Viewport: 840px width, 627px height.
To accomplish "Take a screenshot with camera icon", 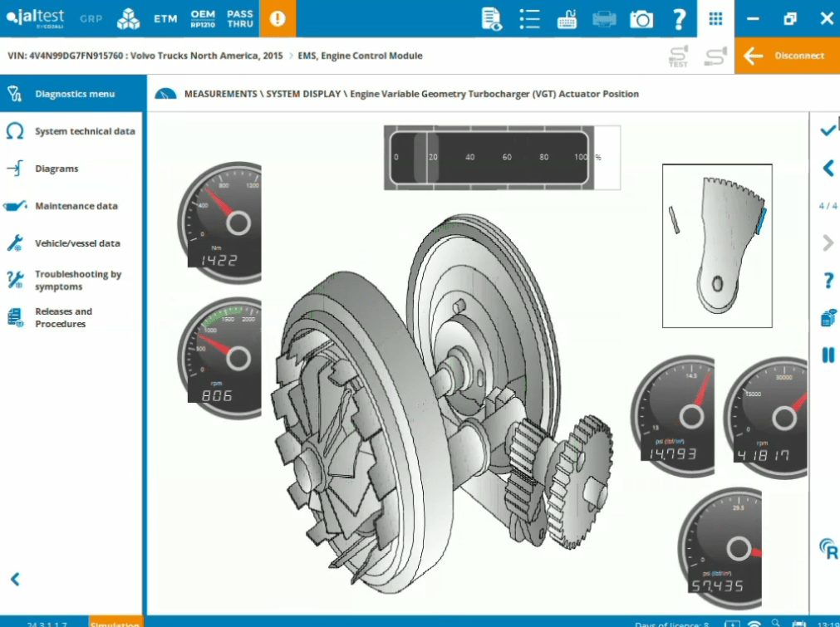I will [641, 19].
